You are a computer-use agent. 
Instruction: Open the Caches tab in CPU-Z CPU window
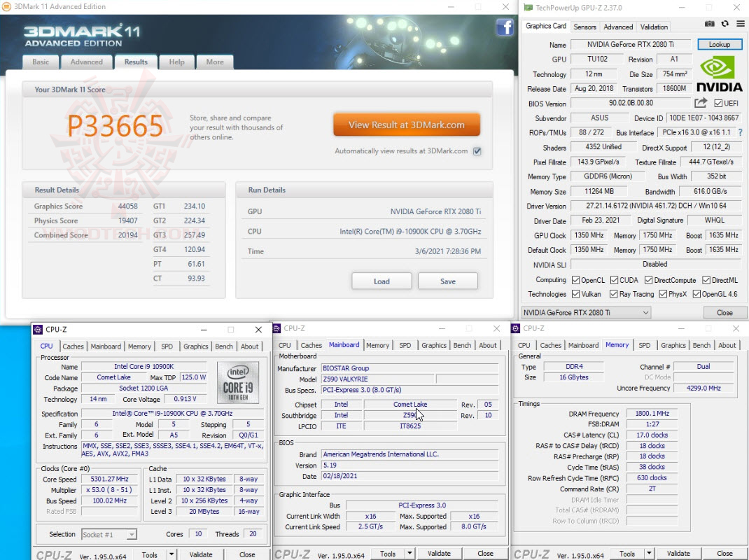click(73, 346)
